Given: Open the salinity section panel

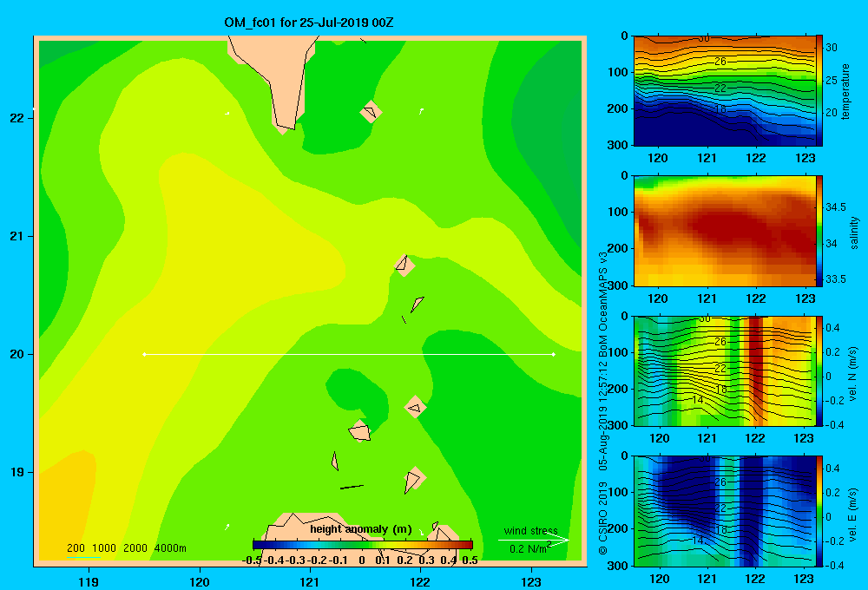Looking at the screenshot, I should pos(724,231).
